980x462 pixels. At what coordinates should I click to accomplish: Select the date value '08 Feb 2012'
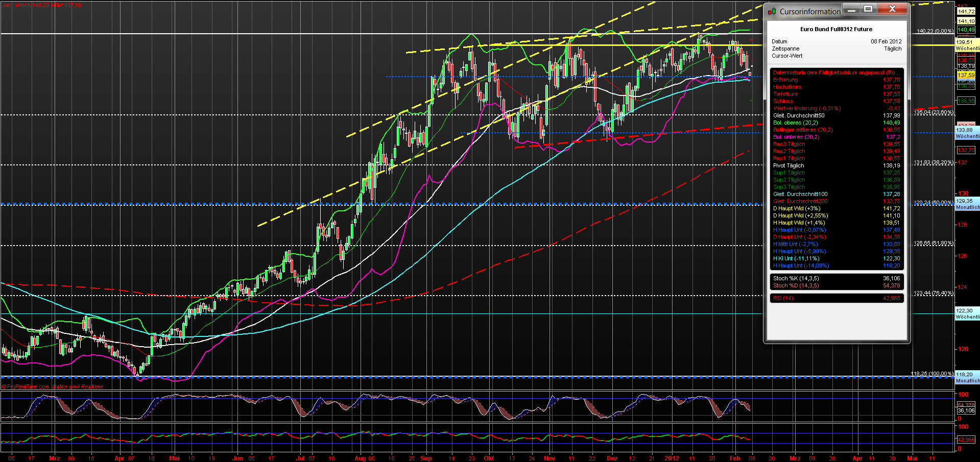pyautogui.click(x=886, y=41)
